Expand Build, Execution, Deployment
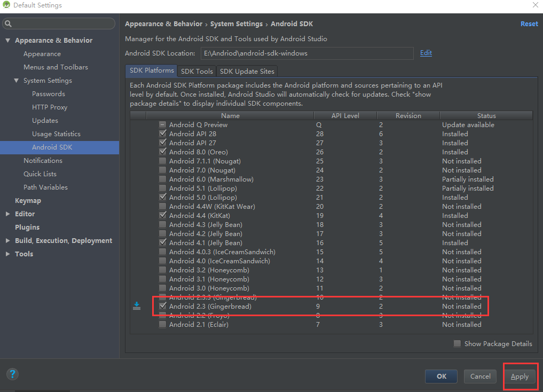Screen dimensions: 543x392 click(7, 240)
